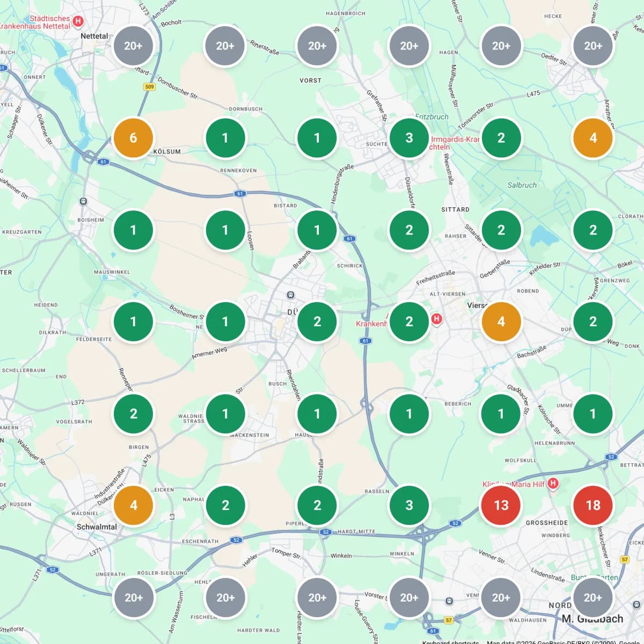The height and width of the screenshot is (644, 644).
Task: Click the yellow 509 road shield
Action: click(149, 86)
